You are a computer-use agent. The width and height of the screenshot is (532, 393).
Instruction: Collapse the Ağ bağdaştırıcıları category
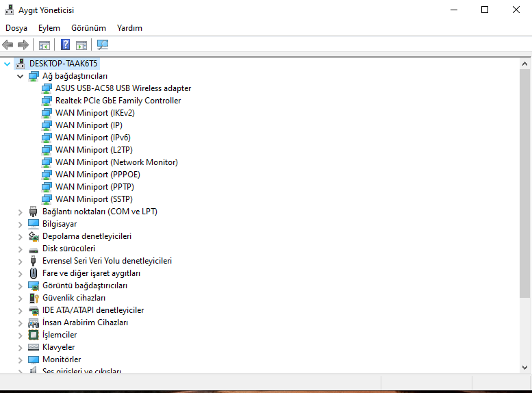(20, 77)
